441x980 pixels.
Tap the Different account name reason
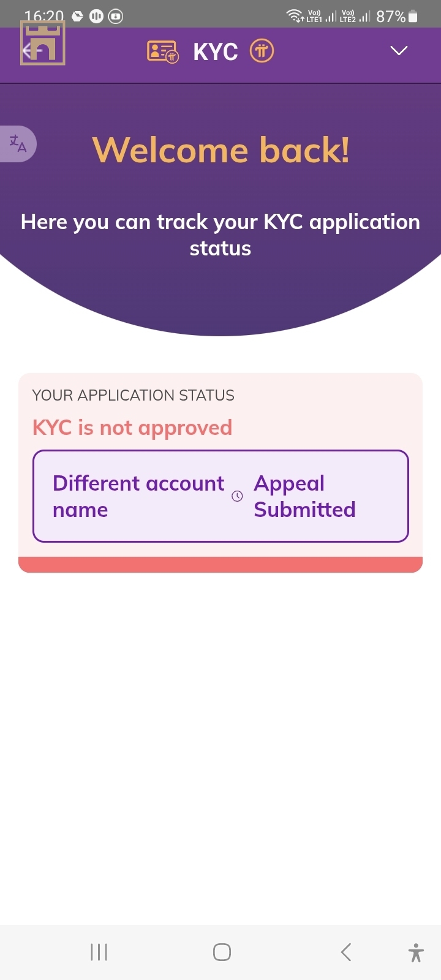[138, 496]
